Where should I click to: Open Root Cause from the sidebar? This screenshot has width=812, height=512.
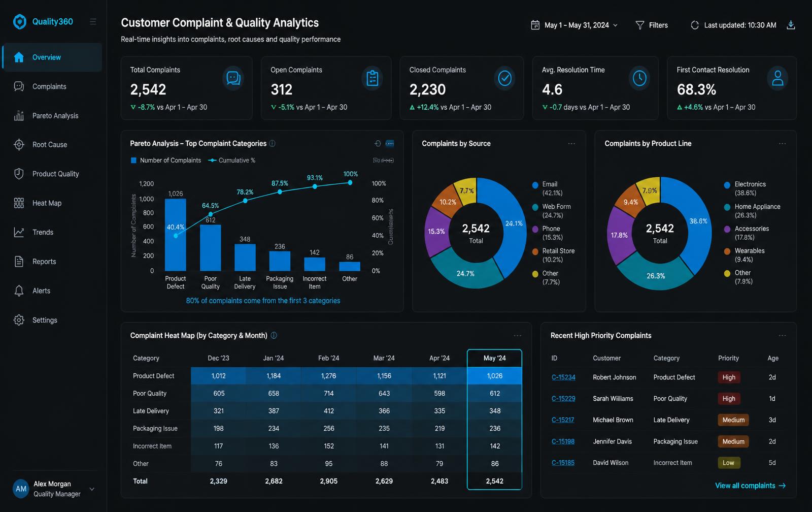coord(52,145)
